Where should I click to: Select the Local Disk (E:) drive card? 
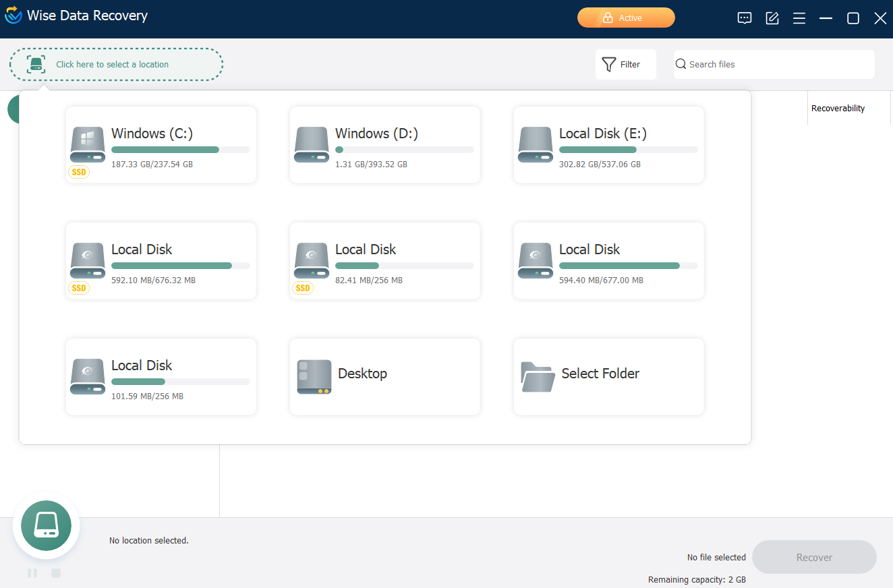608,144
